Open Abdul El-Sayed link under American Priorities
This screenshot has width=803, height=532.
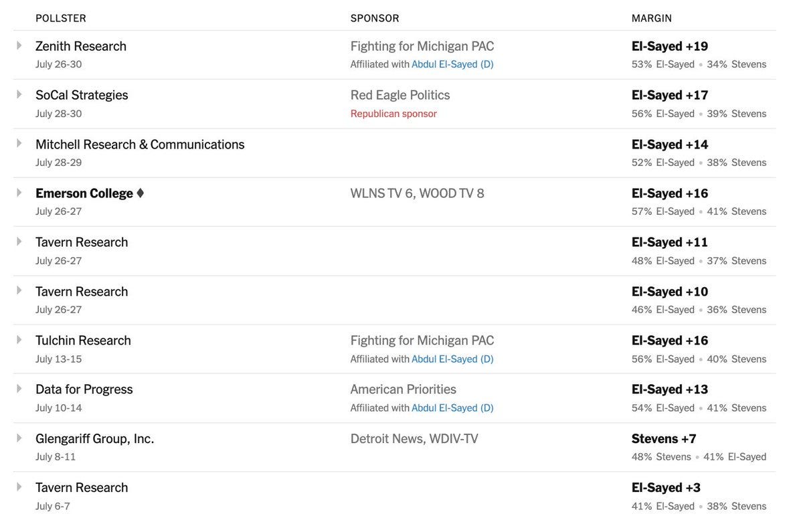[x=452, y=408]
